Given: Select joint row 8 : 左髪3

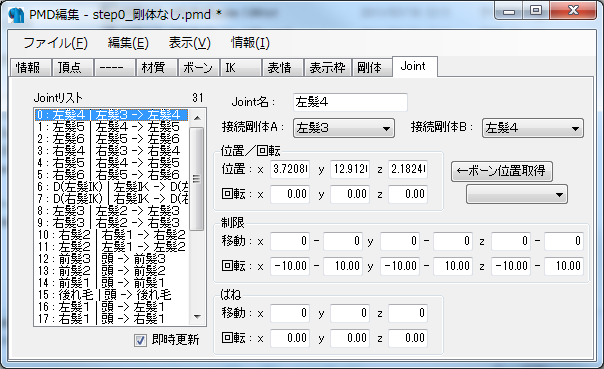Looking at the screenshot, I should click(111, 211).
